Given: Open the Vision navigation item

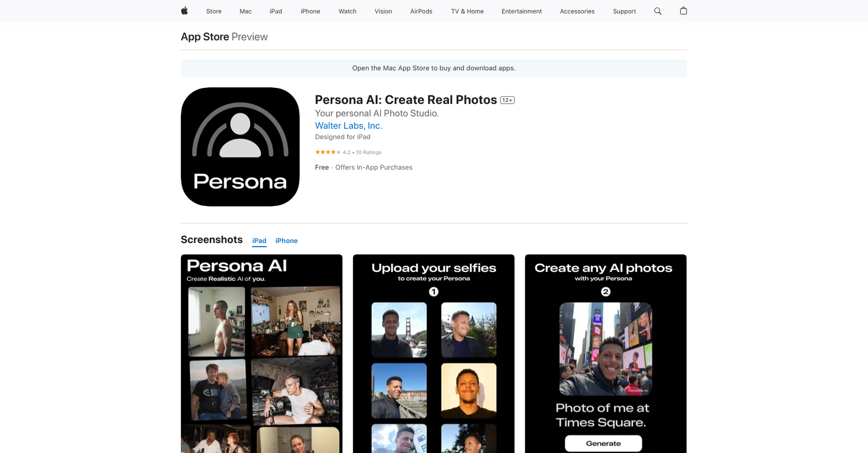Looking at the screenshot, I should [x=383, y=11].
